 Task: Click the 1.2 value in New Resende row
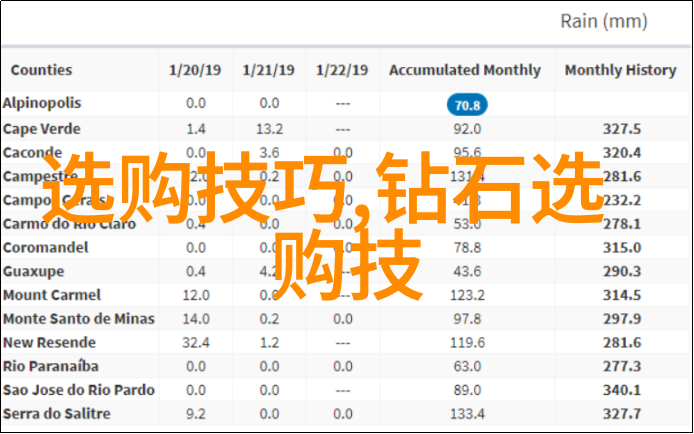[x=269, y=342]
